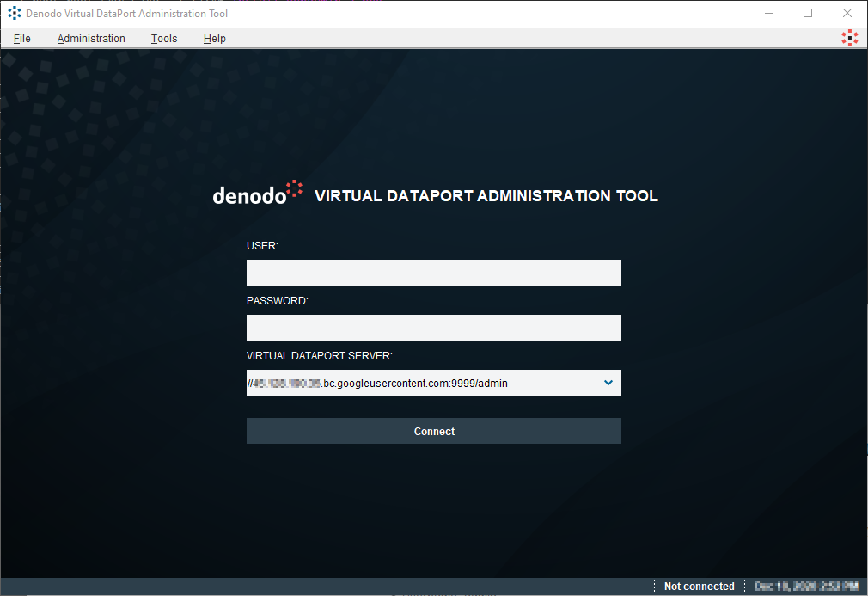Click the denodo logo on login screen
868x596 pixels.
point(258,193)
